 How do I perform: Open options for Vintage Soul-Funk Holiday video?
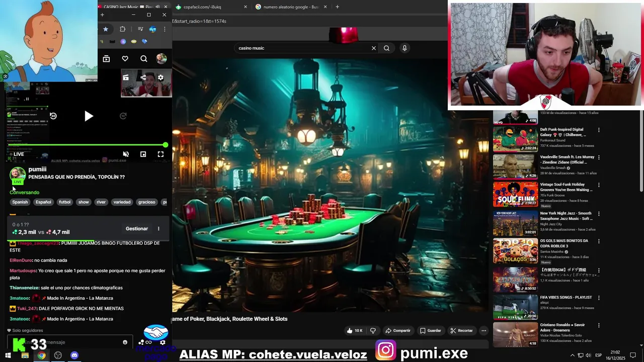point(599,185)
